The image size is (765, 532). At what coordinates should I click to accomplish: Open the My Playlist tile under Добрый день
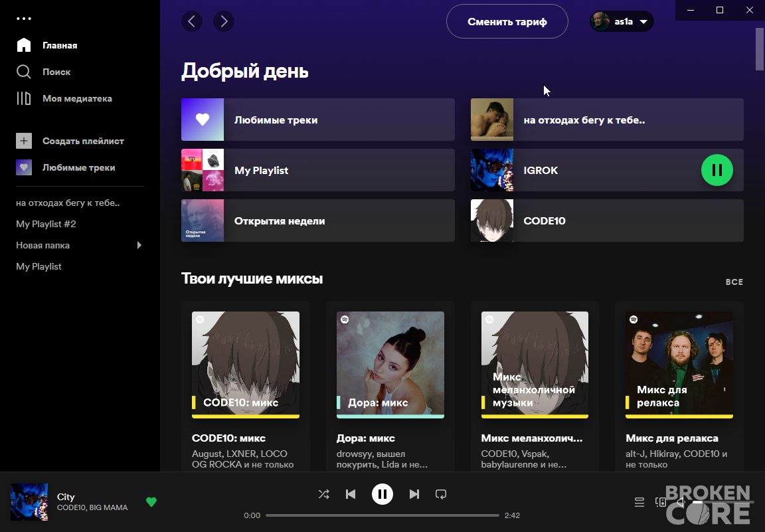[x=318, y=170]
